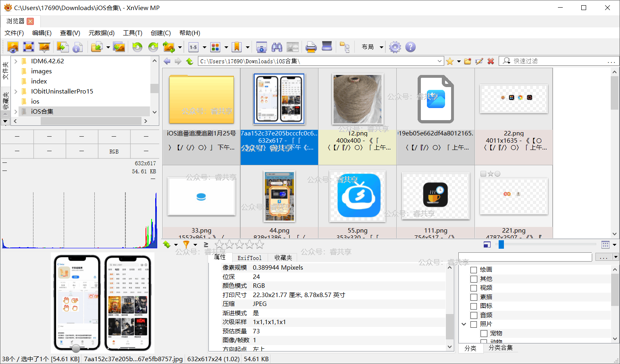
Task: Open the 工具(T) menu
Action: pos(132,33)
